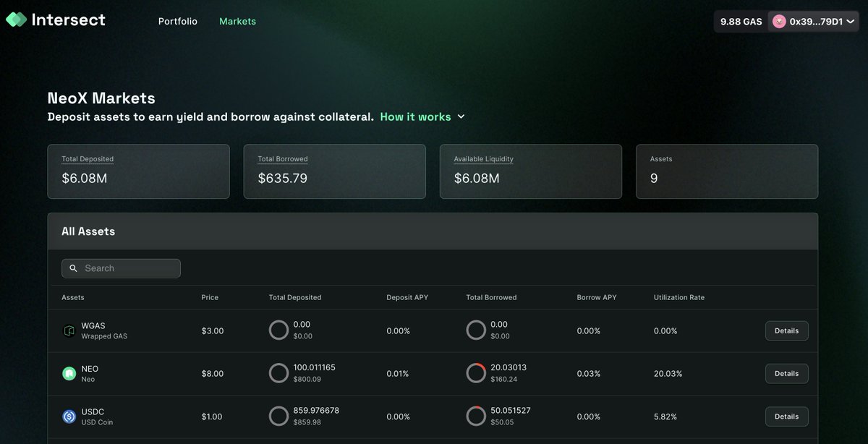Click the borrowed progress ring for USDC
The width and height of the screenshot is (868, 444).
coord(476,415)
